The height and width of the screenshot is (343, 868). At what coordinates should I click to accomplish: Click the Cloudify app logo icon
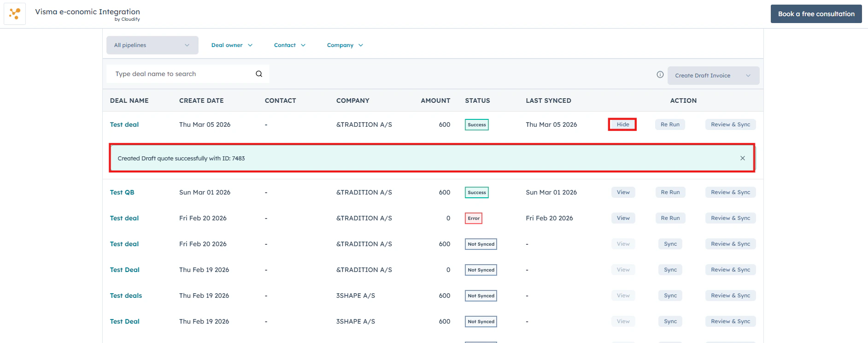pyautogui.click(x=15, y=14)
